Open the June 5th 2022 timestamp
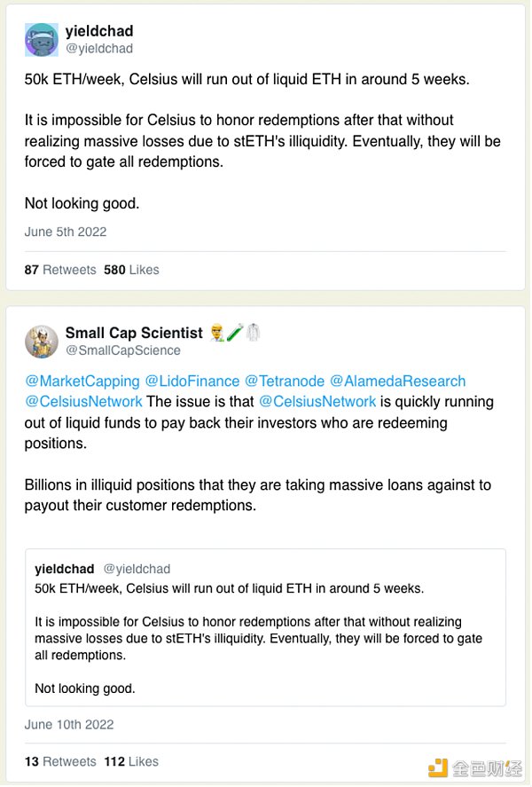532x787 pixels. [66, 232]
